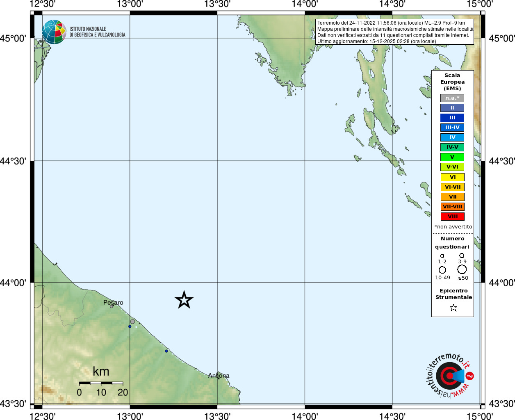515x420 pixels.
Task: Click the 20 label on the scale bar
Action: (x=123, y=393)
